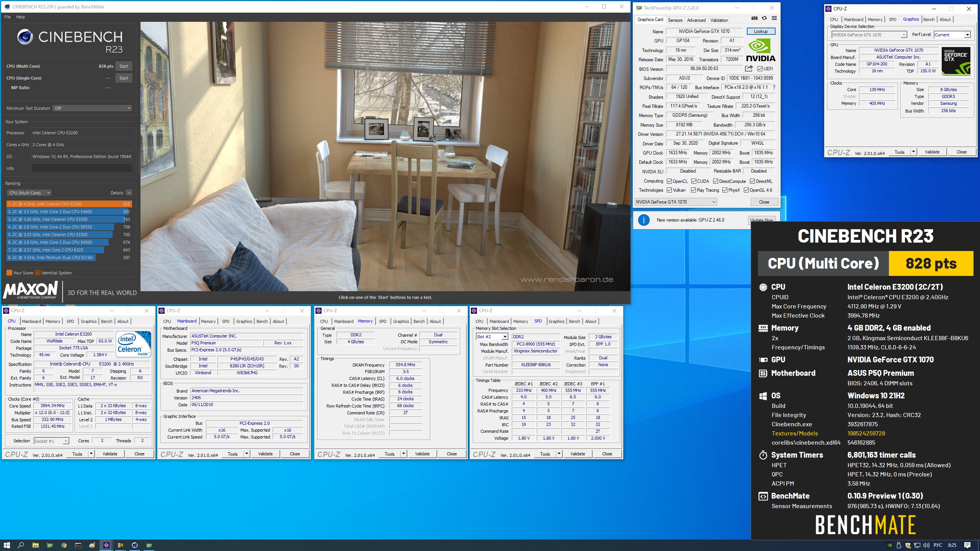Expand the ranking Details chevron
Image resolution: width=980 pixels, height=551 pixels.
click(129, 193)
